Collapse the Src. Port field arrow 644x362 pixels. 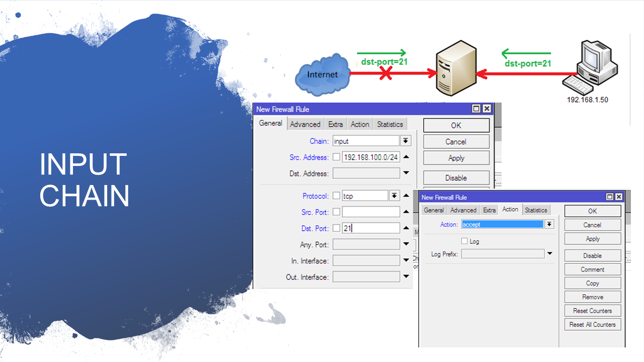[407, 212]
